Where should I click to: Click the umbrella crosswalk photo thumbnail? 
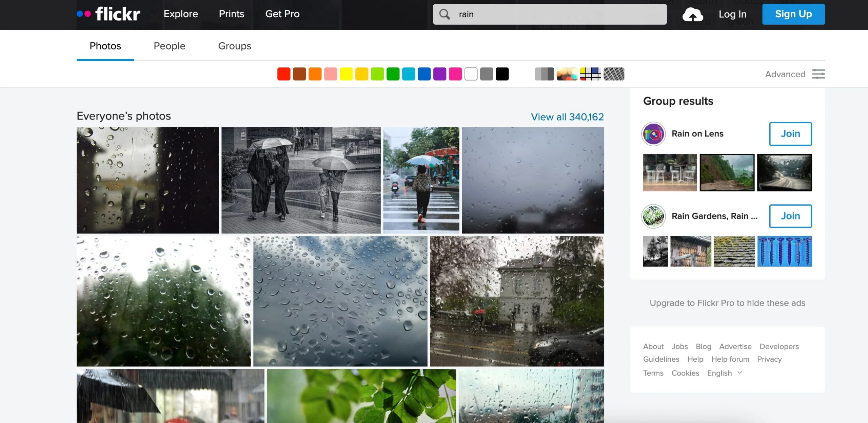pos(421,181)
